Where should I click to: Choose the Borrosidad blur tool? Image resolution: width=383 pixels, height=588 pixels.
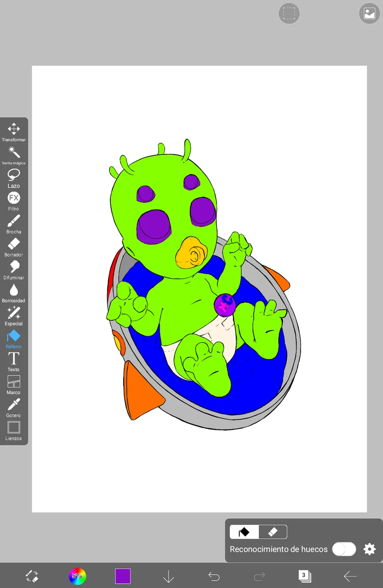pyautogui.click(x=14, y=293)
